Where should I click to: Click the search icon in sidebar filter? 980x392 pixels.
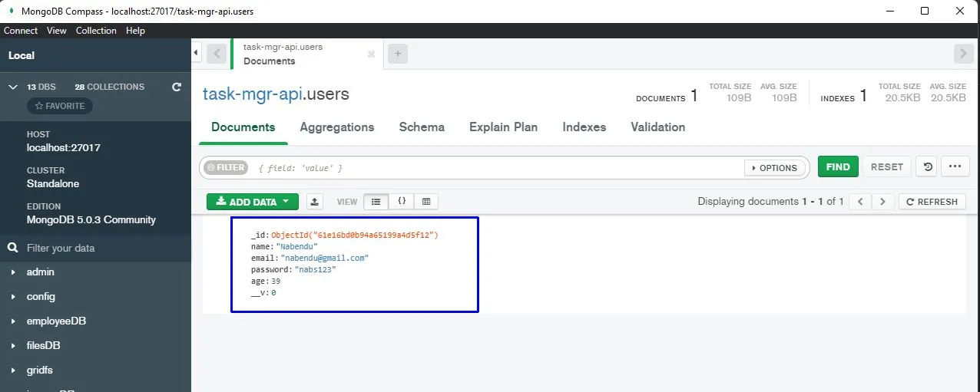click(12, 248)
